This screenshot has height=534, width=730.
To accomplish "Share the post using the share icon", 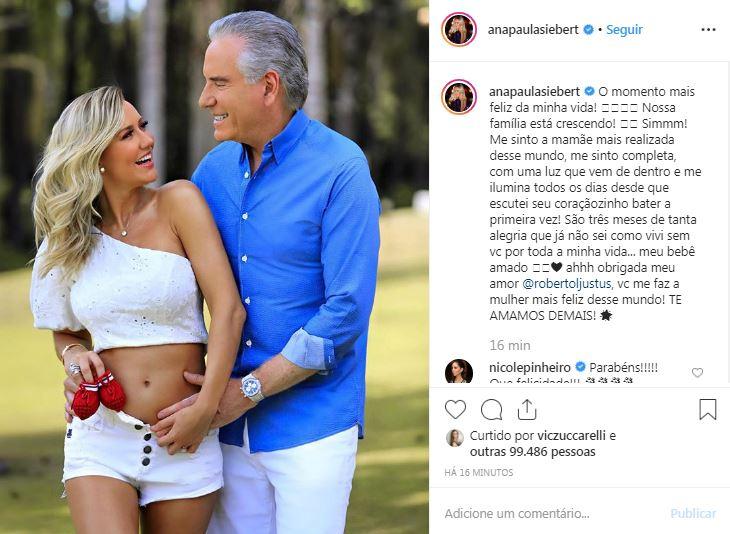I will (x=527, y=409).
